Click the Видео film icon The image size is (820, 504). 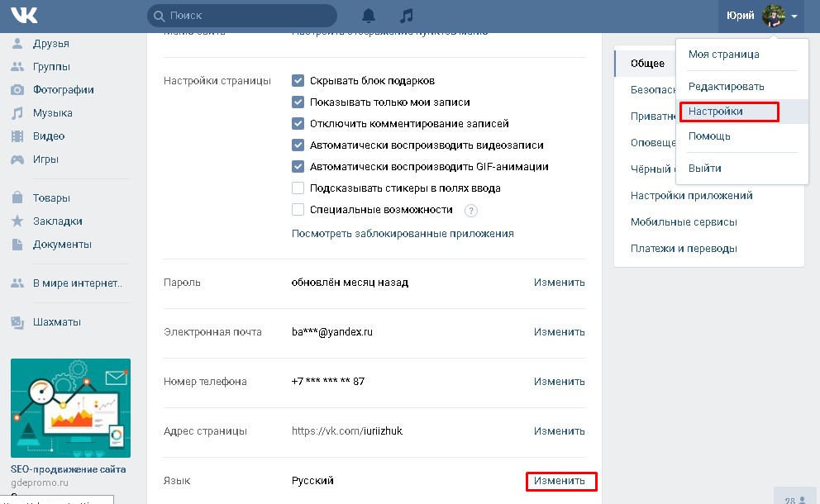17,136
